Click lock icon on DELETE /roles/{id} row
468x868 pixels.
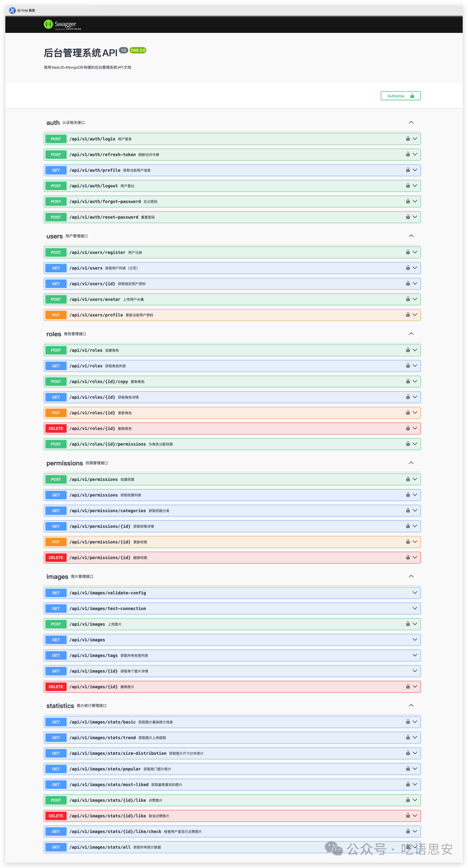click(x=408, y=428)
